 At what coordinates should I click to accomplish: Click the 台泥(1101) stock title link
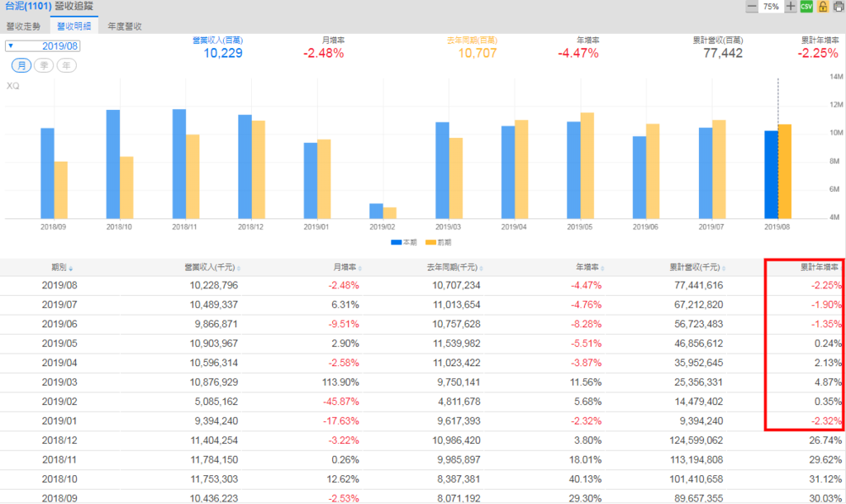click(28, 6)
